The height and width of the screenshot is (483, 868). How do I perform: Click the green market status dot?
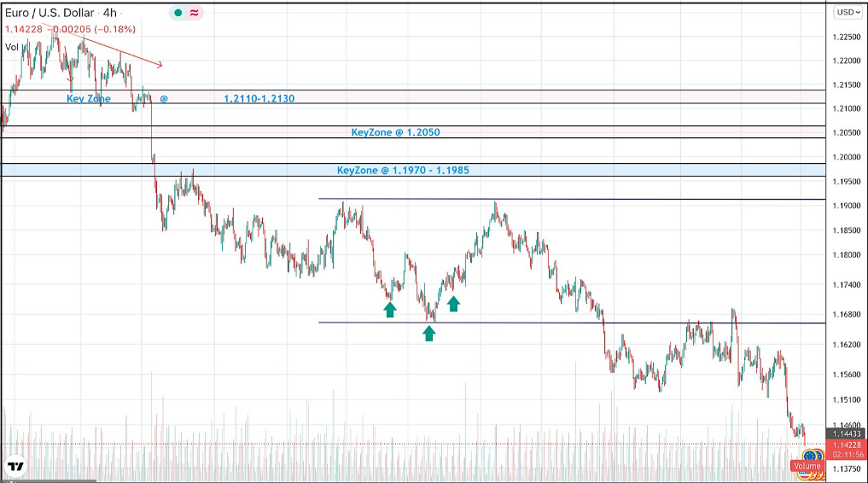(x=178, y=14)
